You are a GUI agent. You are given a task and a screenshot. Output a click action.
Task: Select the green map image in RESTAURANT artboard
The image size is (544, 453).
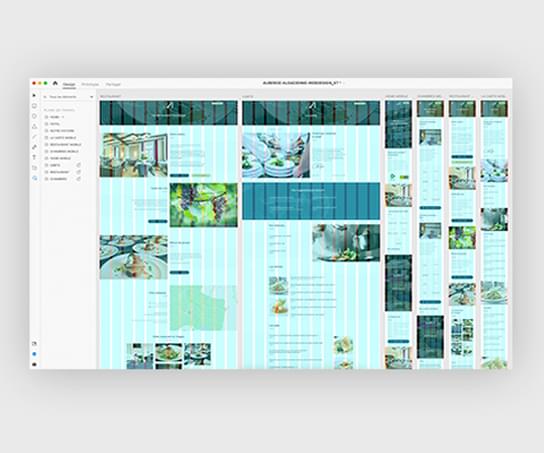(x=203, y=308)
